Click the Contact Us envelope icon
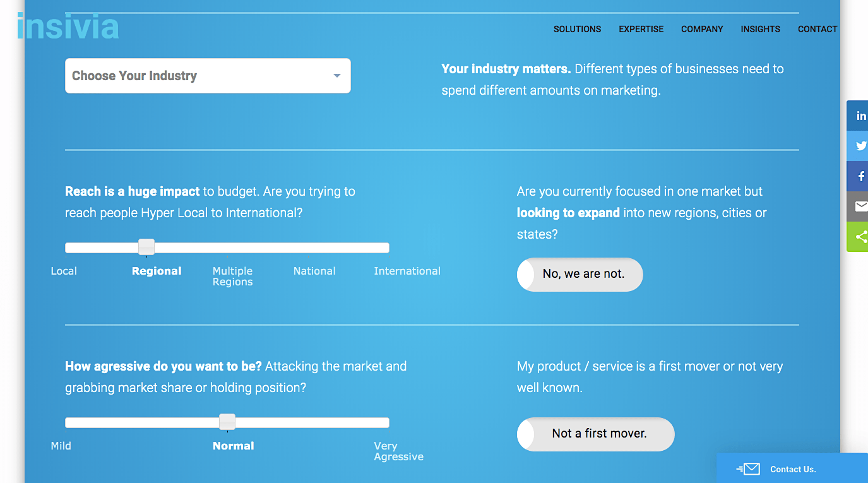 749,469
